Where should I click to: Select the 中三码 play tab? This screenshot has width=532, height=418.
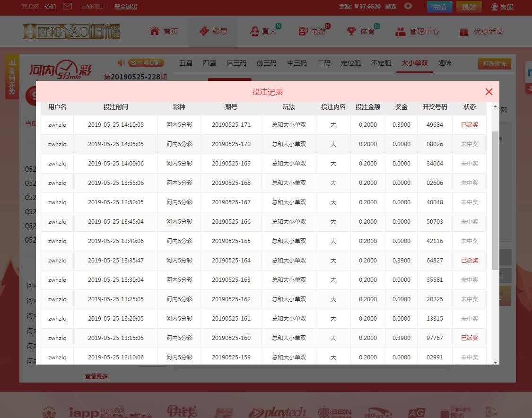[297, 63]
